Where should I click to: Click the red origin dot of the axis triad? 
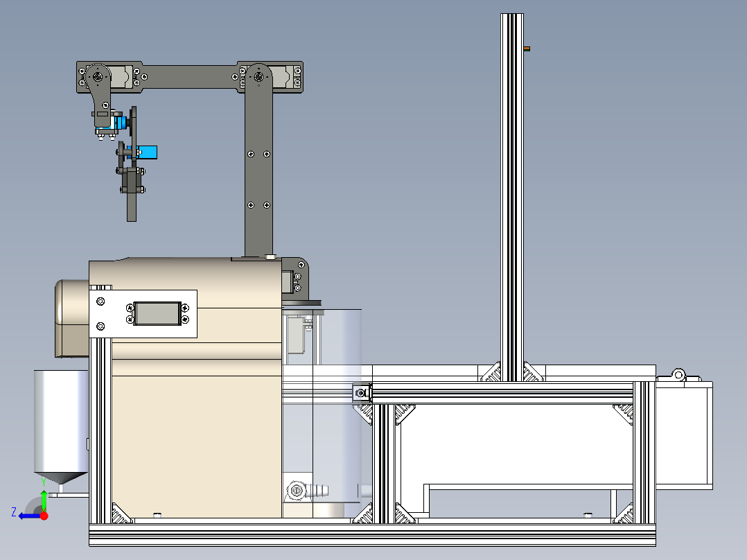click(44, 516)
